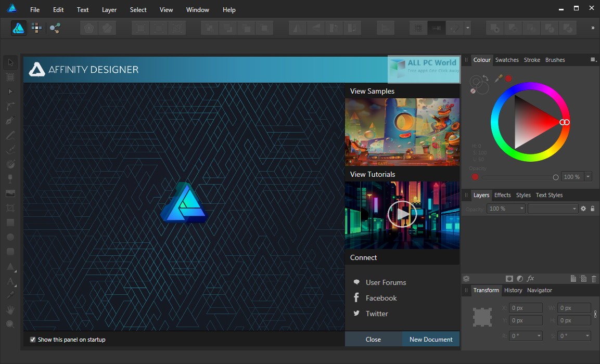Viewport: 600px width, 364px height.
Task: Select the Move tool
Action: (x=10, y=62)
